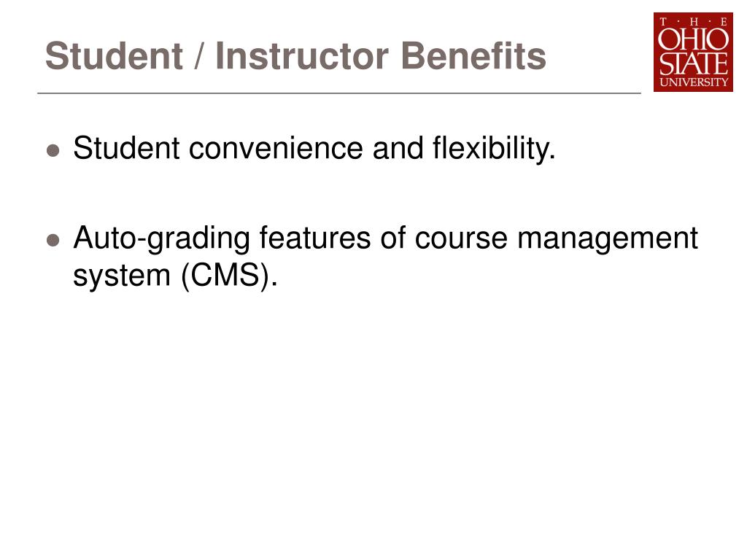This screenshot has height=560, width=747.
Task: Click the first bullet point dot
Action: tap(53, 150)
